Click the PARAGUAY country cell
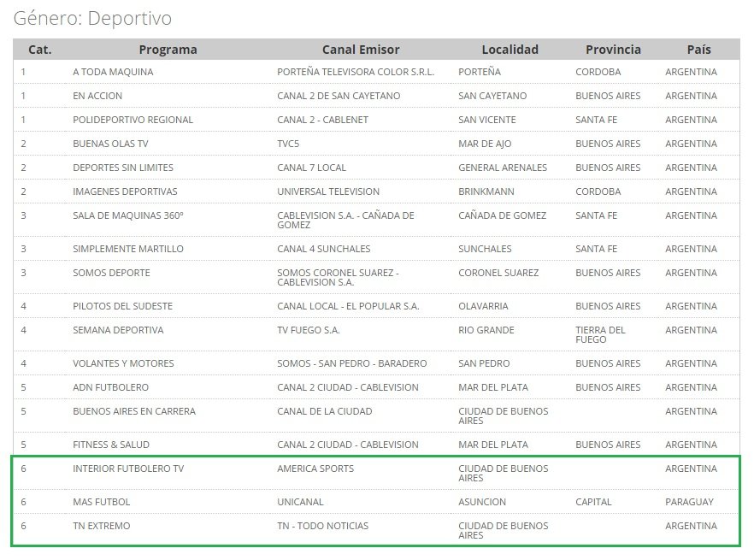Image resolution: width=754 pixels, height=560 pixels. (690, 502)
